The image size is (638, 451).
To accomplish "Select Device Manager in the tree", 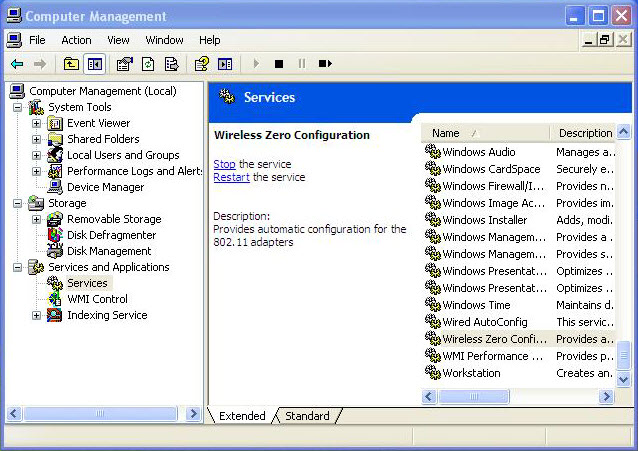I will pyautogui.click(x=105, y=187).
